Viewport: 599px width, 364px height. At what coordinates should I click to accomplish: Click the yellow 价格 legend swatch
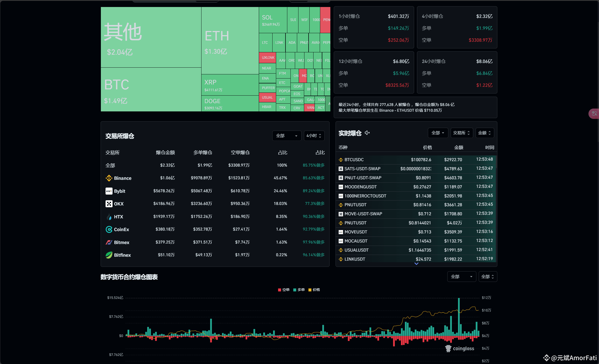[x=310, y=290]
